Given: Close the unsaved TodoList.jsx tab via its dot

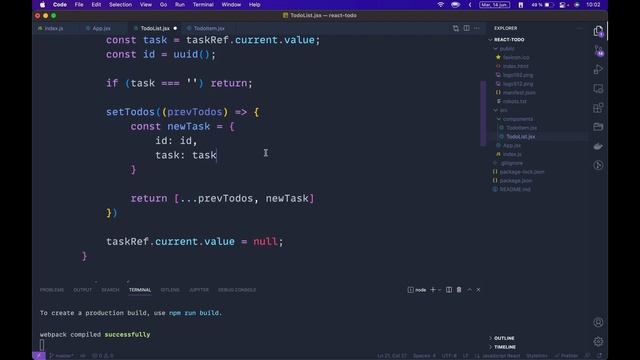Looking at the screenshot, I should coord(175,29).
